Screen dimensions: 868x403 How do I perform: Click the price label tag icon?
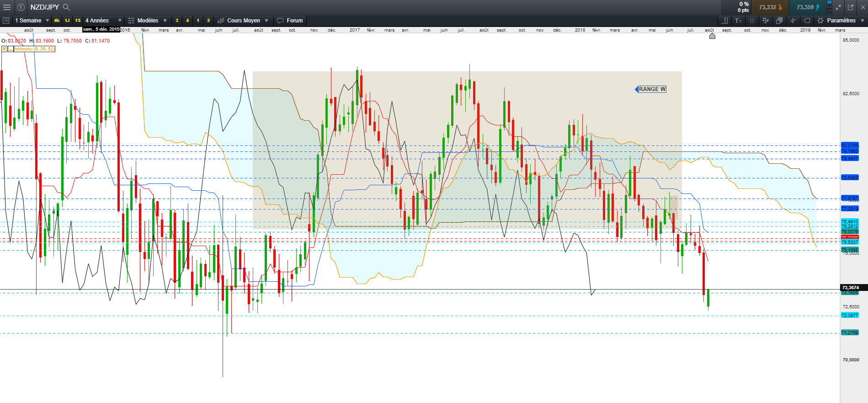tap(807, 21)
